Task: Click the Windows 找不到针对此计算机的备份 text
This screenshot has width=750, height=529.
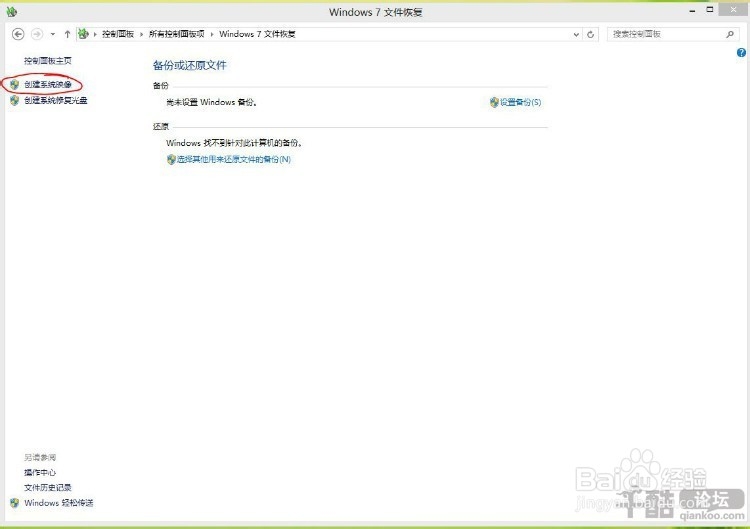Action: click(234, 143)
